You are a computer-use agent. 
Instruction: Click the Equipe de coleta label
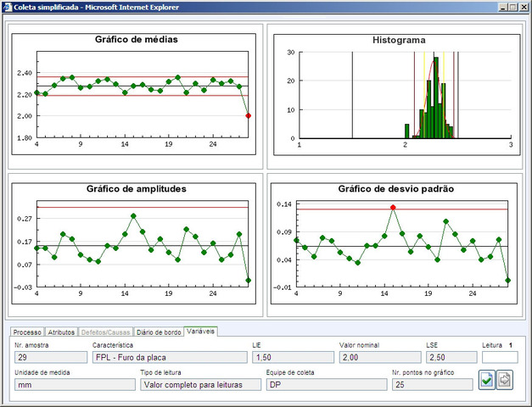[x=290, y=372]
